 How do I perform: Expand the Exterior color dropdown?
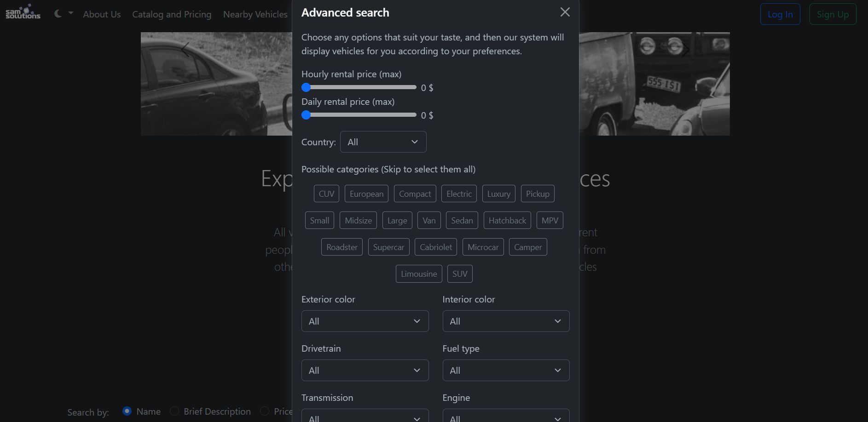tap(365, 321)
